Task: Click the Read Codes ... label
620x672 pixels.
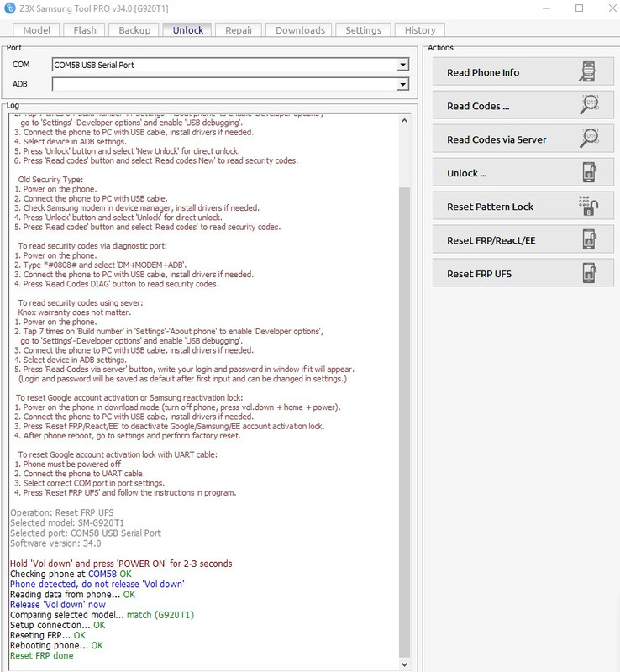Action: (478, 106)
